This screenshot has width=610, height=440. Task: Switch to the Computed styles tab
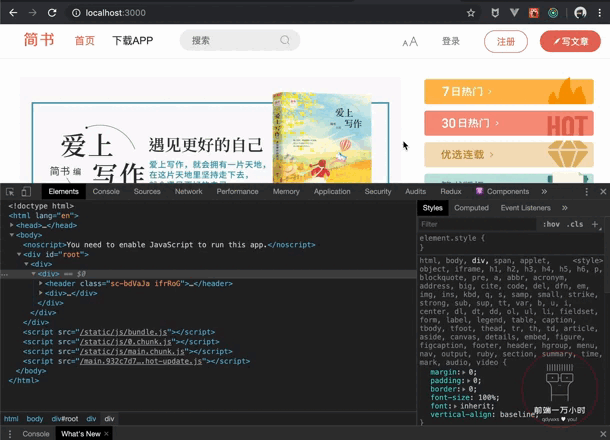pyautogui.click(x=471, y=208)
